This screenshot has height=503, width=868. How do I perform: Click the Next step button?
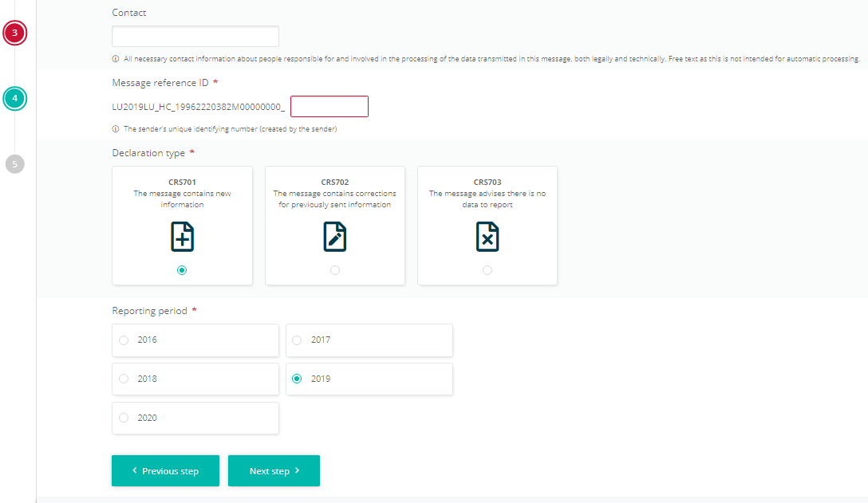coord(274,471)
